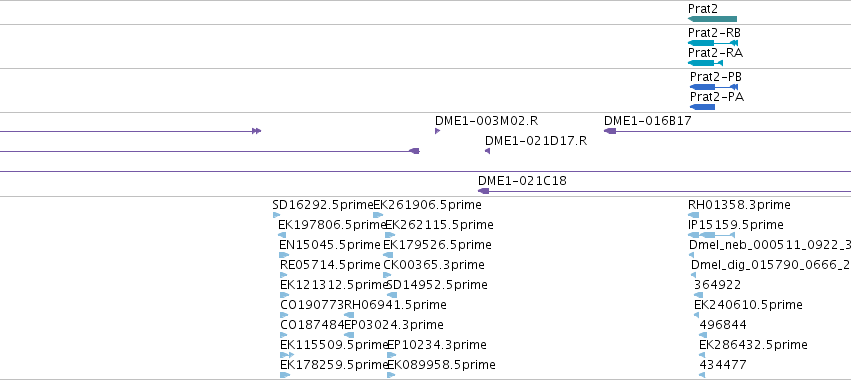
Task: Click the RH01358.3prime EST glyph
Action: point(693,215)
